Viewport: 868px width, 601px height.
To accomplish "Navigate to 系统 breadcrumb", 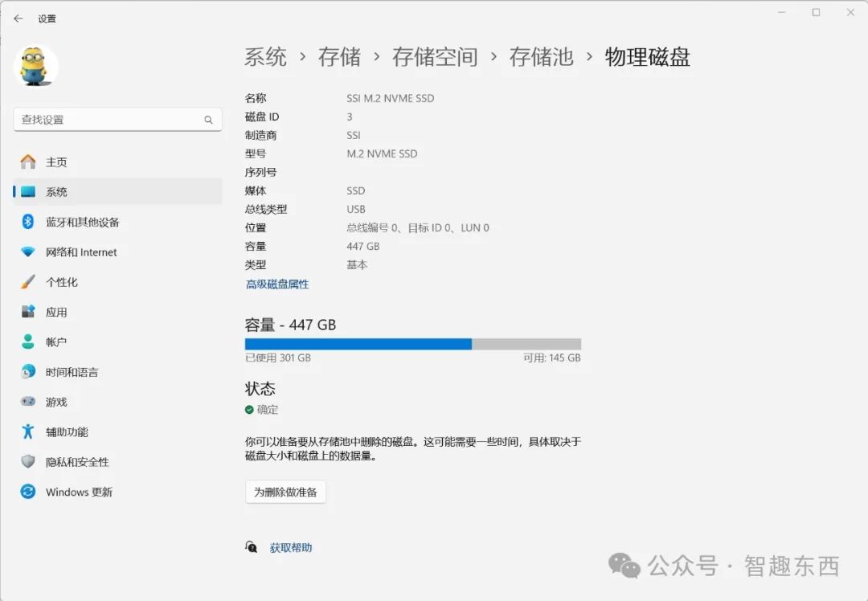I will click(x=266, y=57).
